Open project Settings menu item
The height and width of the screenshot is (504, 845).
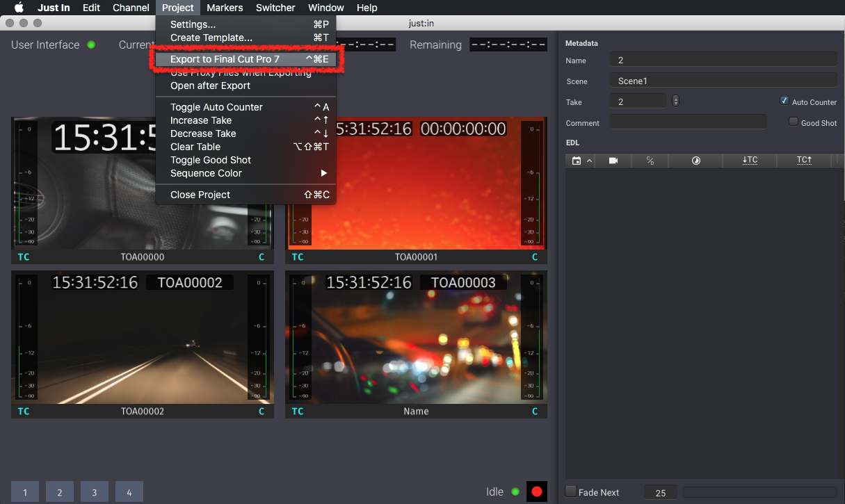click(x=246, y=24)
